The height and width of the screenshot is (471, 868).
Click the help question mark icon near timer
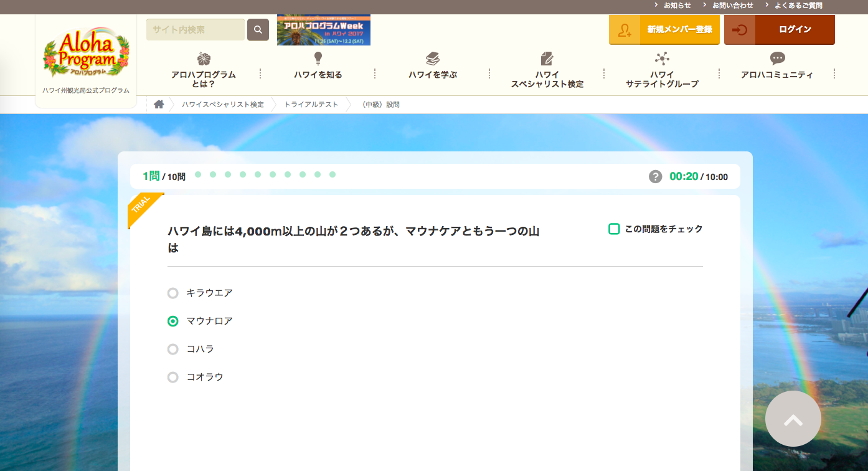(656, 176)
